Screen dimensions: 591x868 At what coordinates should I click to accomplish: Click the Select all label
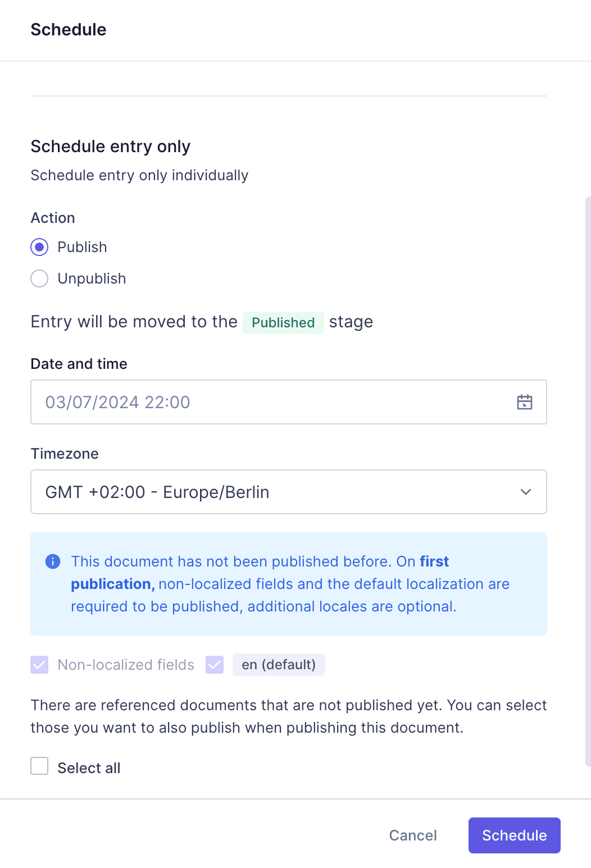[x=89, y=768]
